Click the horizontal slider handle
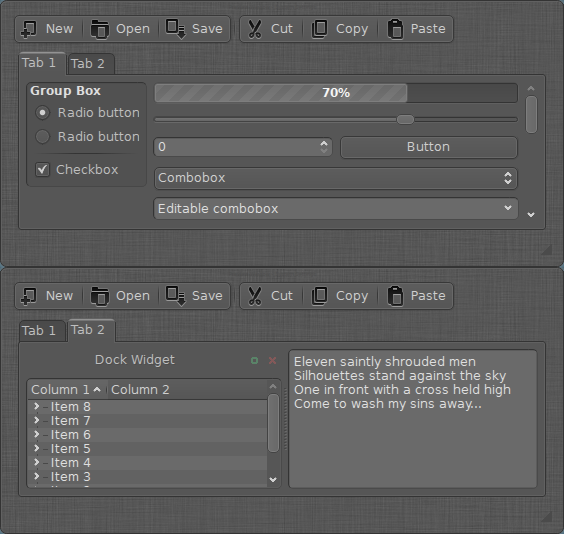The height and width of the screenshot is (534, 564). pos(405,120)
